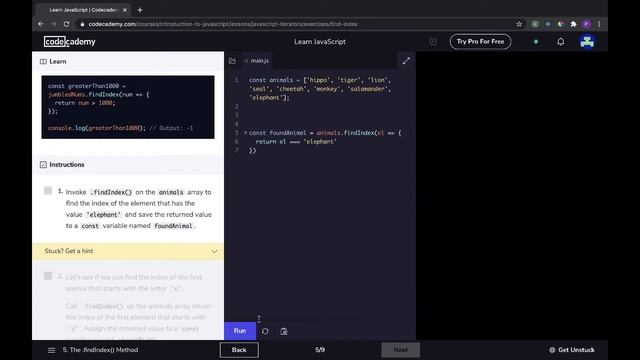640x360 pixels.
Task: Click the 5/9 progress indicator
Action: (320, 350)
